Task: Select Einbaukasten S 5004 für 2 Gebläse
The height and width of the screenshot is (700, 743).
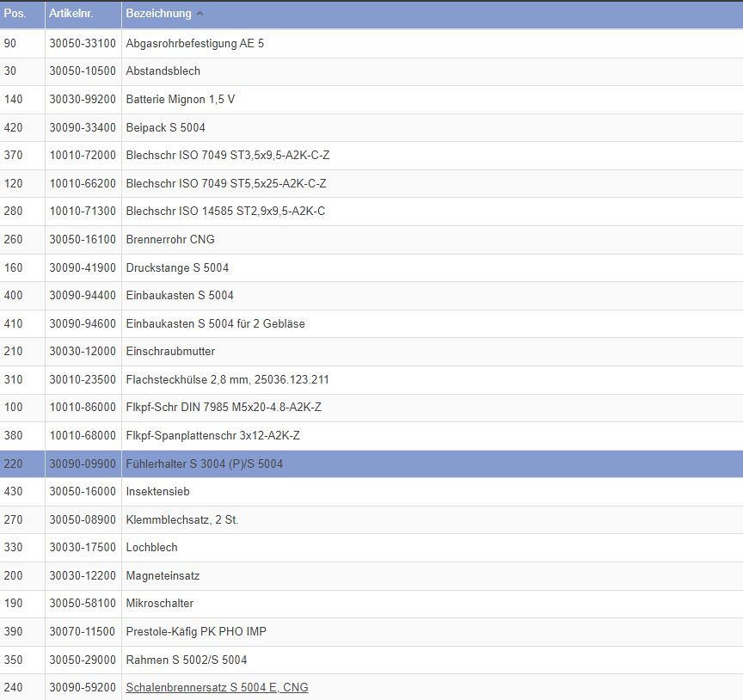Action: [216, 323]
